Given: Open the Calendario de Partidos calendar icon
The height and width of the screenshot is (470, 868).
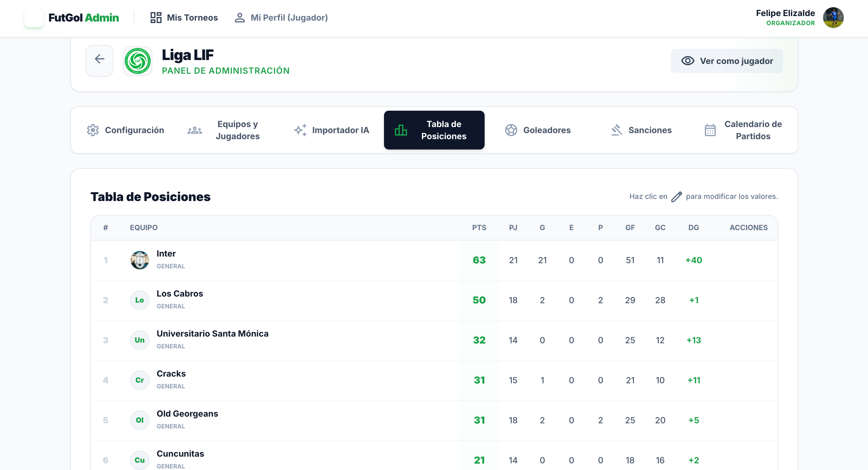Looking at the screenshot, I should 710,130.
